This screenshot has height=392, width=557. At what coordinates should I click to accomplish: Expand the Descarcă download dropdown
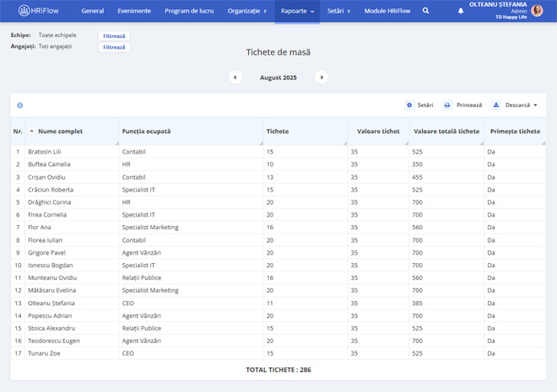pos(515,105)
